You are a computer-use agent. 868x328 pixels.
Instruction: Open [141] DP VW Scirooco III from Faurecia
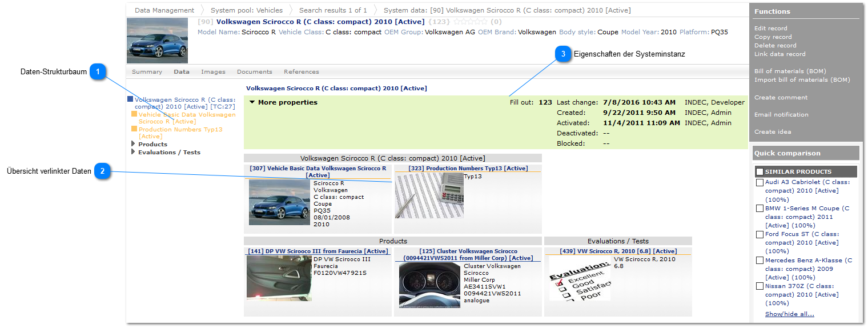pos(318,251)
